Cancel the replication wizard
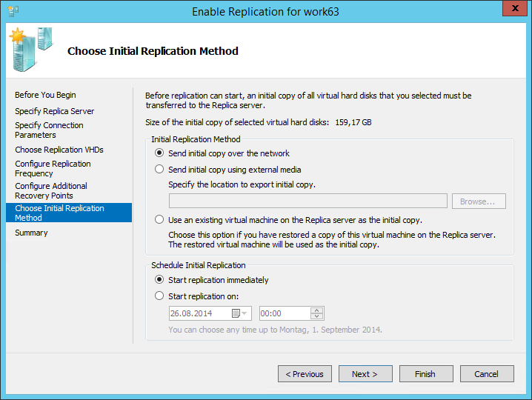Screen dimensions: 532x400 click(487, 374)
